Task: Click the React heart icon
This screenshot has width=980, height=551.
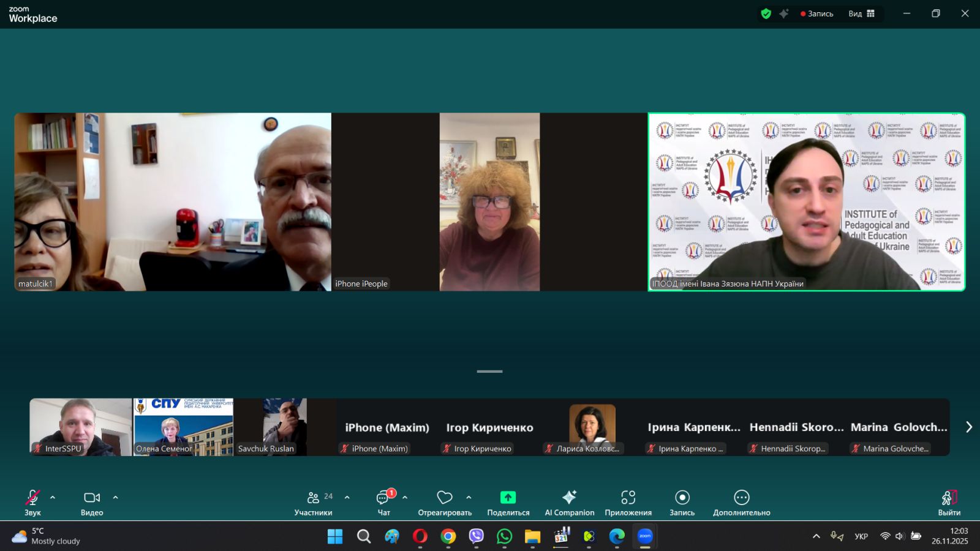Action: click(x=445, y=497)
